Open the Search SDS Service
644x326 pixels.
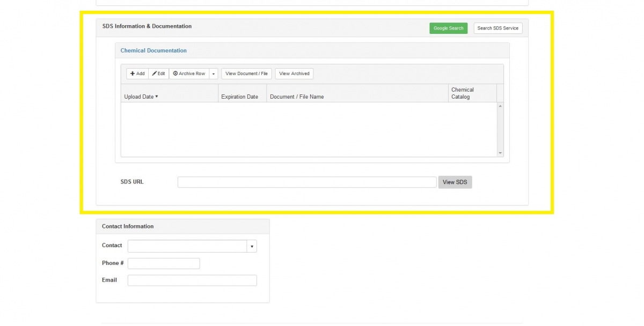pos(497,28)
